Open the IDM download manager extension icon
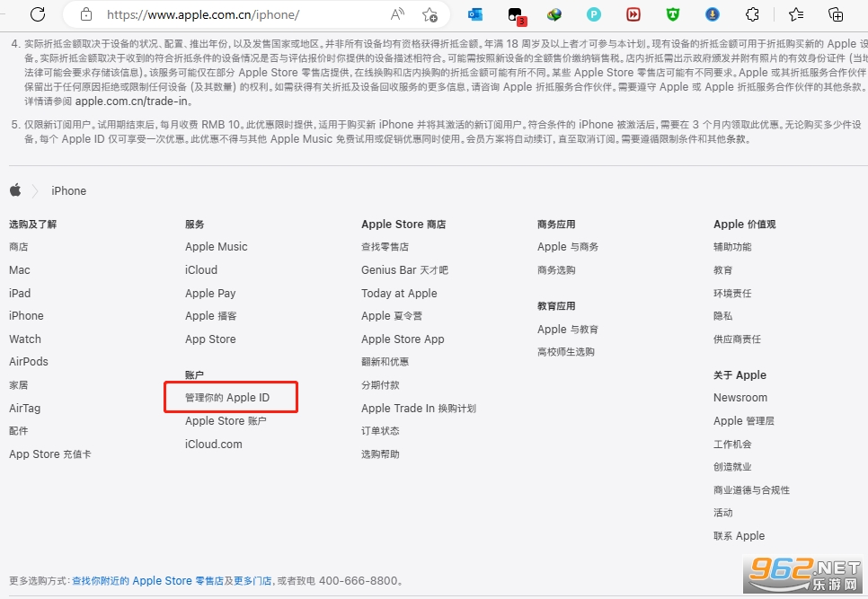The image size is (868, 599). [554, 14]
